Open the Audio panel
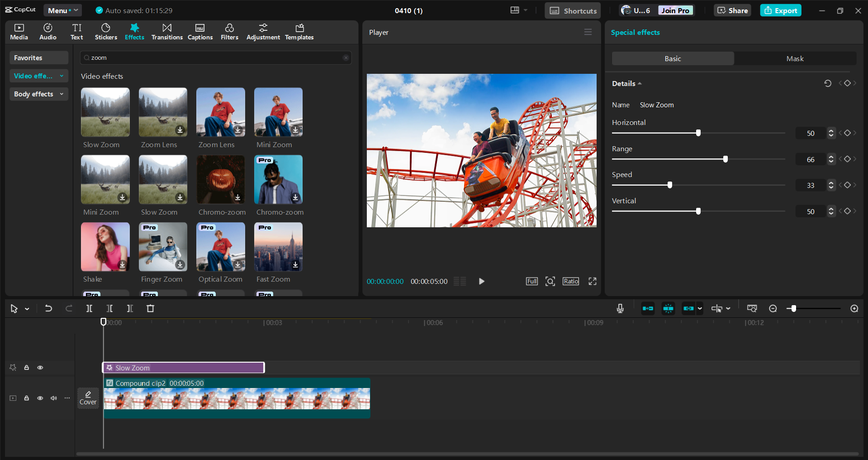The image size is (868, 460). [47, 31]
